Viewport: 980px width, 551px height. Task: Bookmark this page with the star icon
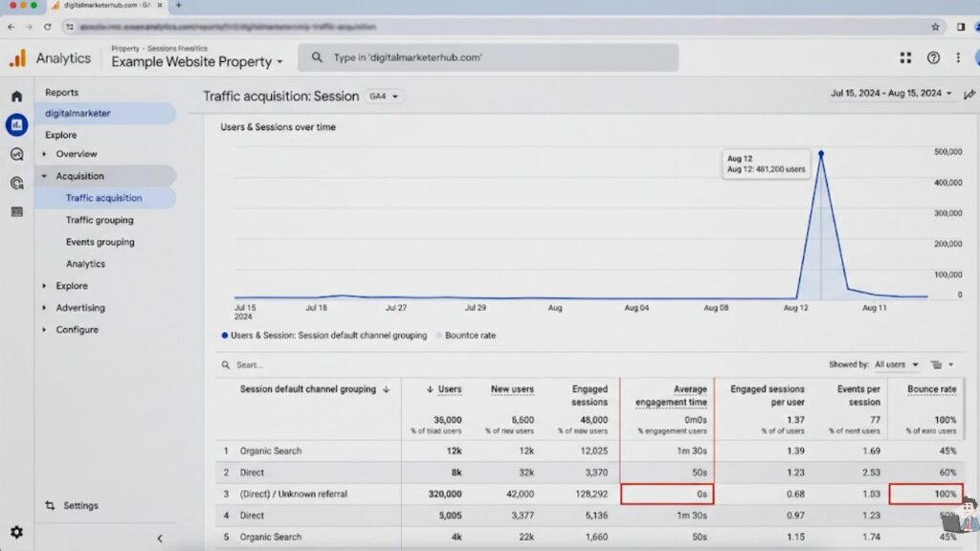click(x=935, y=27)
